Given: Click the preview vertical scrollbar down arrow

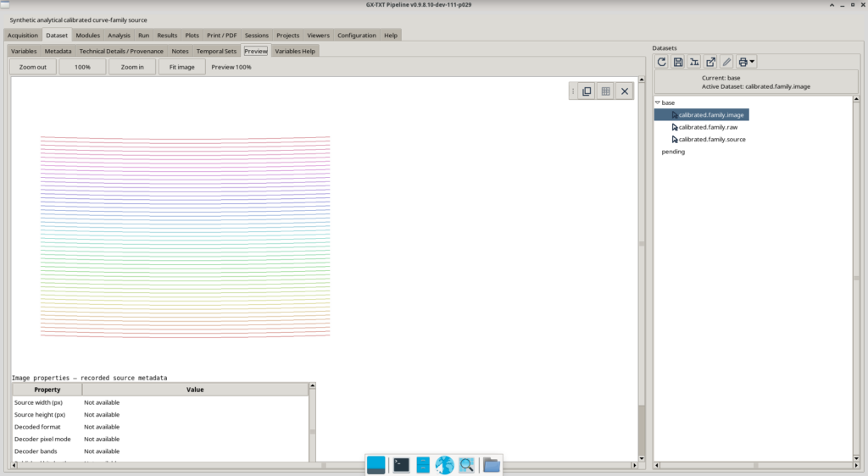Looking at the screenshot, I should point(642,458).
